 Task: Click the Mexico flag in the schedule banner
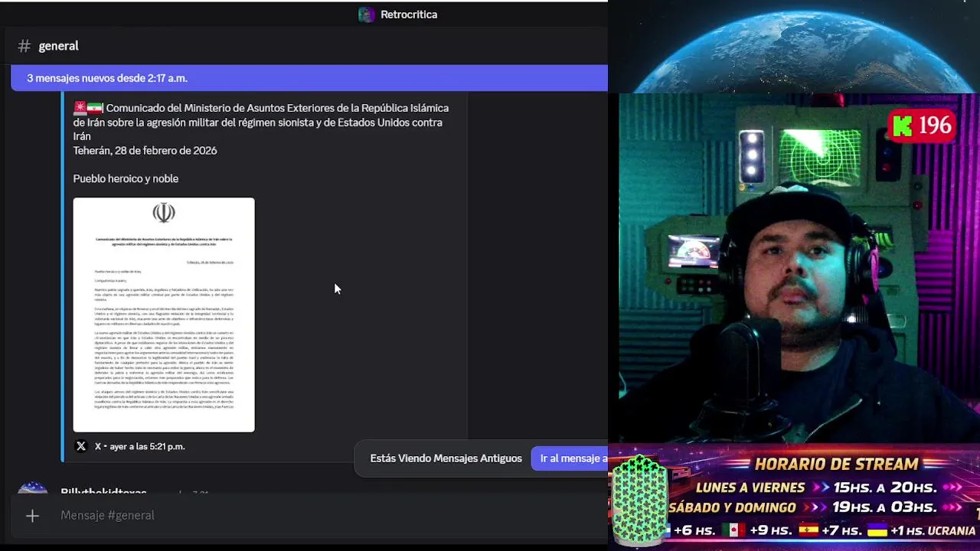pos(733,530)
